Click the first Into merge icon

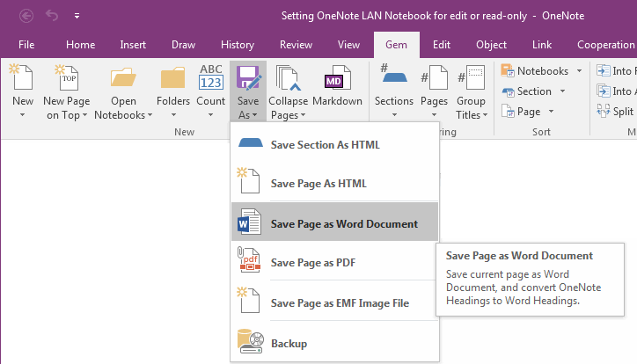click(x=604, y=70)
